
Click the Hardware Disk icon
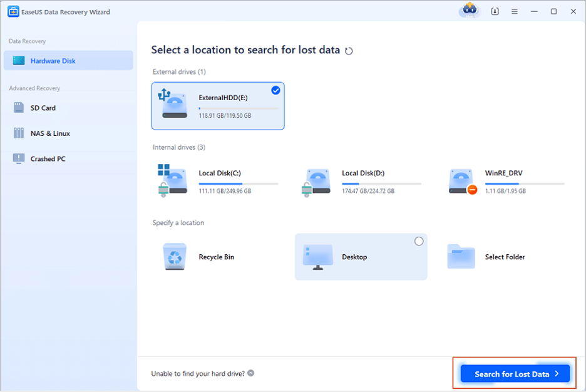tap(19, 61)
